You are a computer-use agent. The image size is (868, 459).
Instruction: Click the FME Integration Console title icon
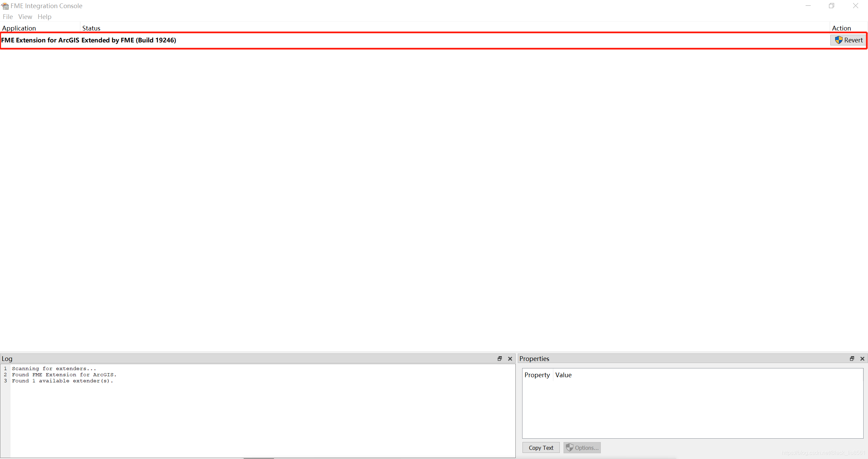[x=5, y=6]
